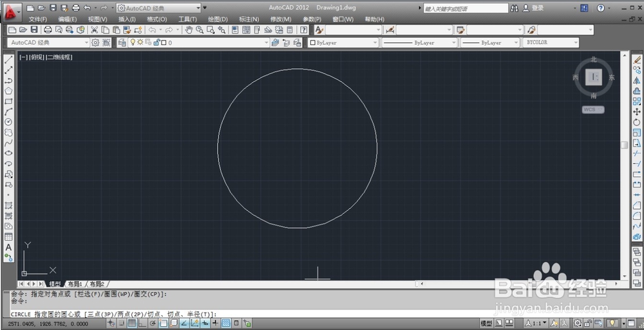Viewport: 644px width, 330px height.
Task: Open the Layer Properties Manager icon
Action: pyautogui.click(x=122, y=42)
